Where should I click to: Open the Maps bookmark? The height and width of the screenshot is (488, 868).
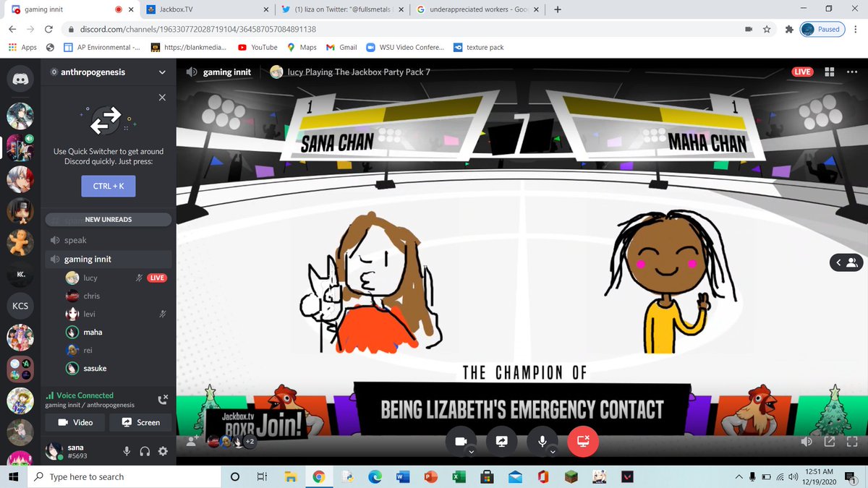[x=302, y=47]
